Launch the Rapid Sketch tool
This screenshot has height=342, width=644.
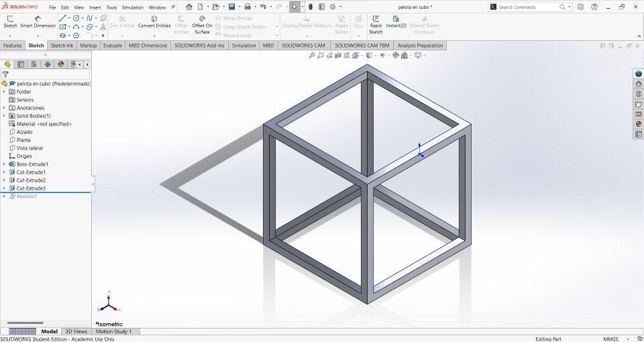point(376,25)
